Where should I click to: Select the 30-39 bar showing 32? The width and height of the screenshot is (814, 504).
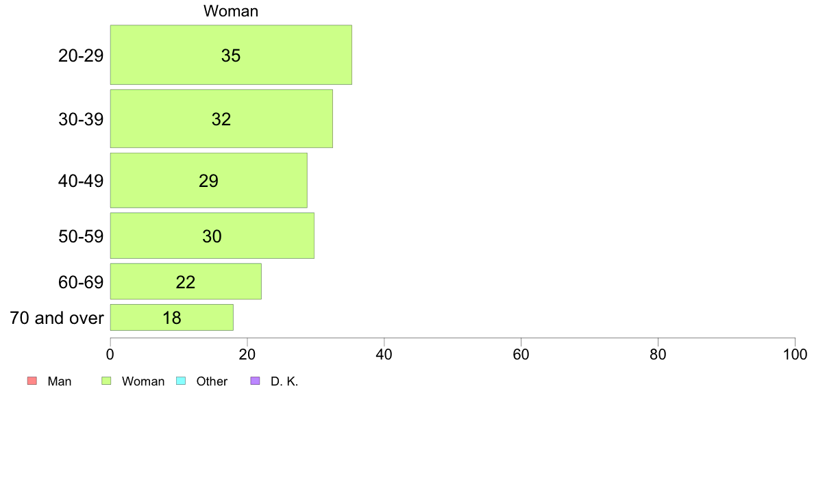pyautogui.click(x=221, y=119)
